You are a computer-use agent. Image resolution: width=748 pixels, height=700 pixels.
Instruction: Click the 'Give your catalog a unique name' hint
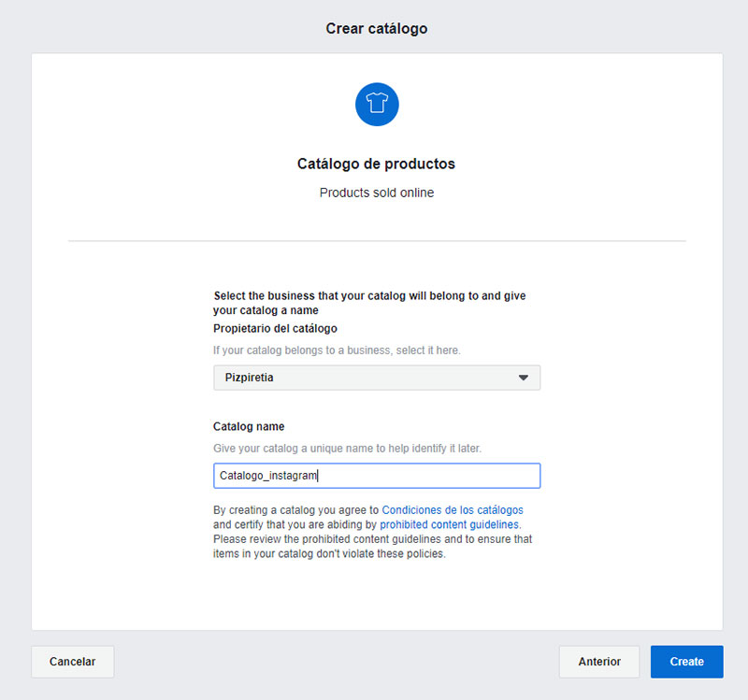coord(347,449)
